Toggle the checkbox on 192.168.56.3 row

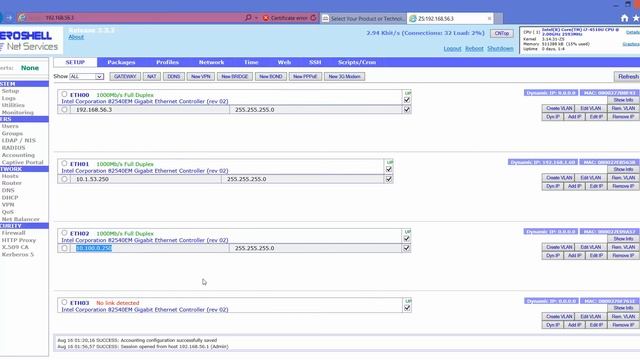coord(407,109)
